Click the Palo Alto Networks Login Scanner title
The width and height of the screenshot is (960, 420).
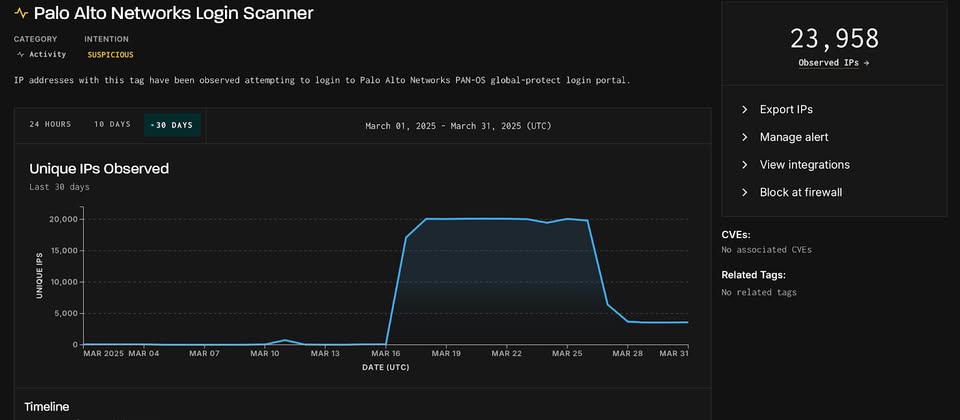[x=173, y=13]
